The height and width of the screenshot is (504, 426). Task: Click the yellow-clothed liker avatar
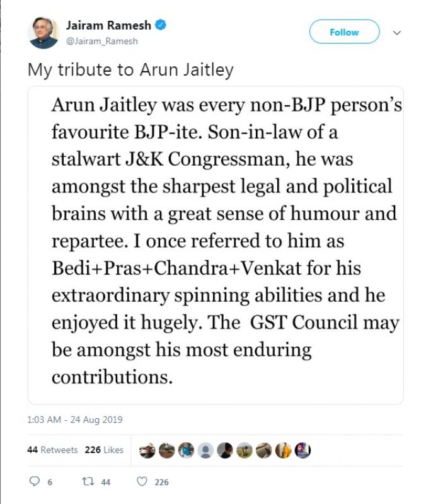coord(283,450)
